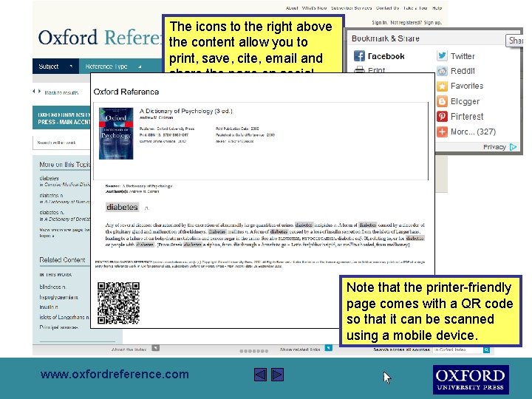The image size is (532, 399).
Task: Click the Show related links toggle icon
Action: click(x=328, y=348)
